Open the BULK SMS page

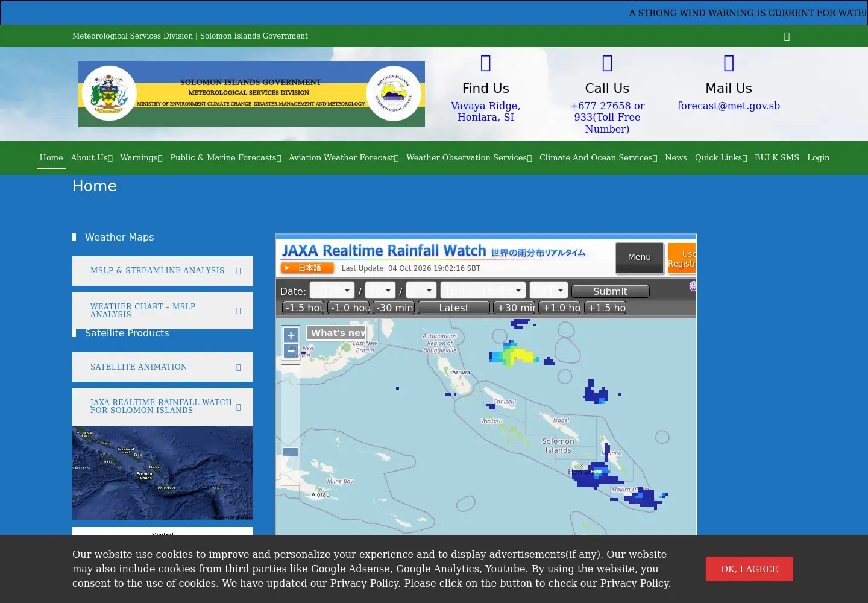tap(777, 158)
